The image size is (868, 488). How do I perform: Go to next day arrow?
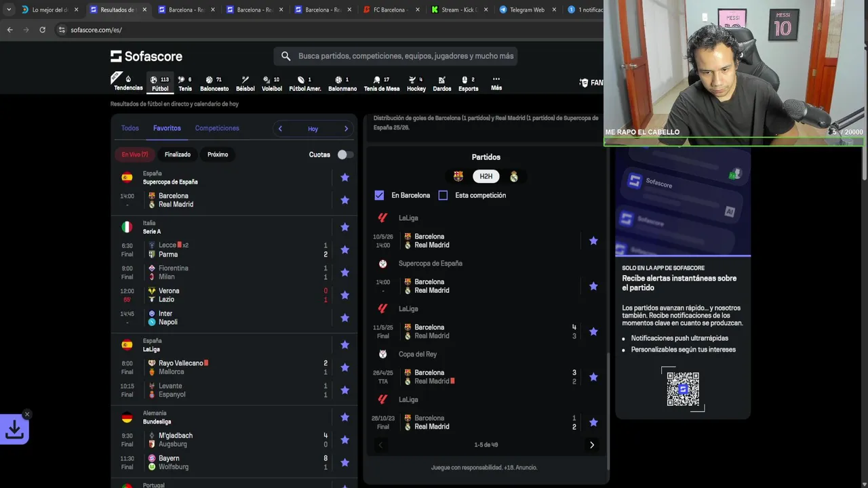[346, 129]
